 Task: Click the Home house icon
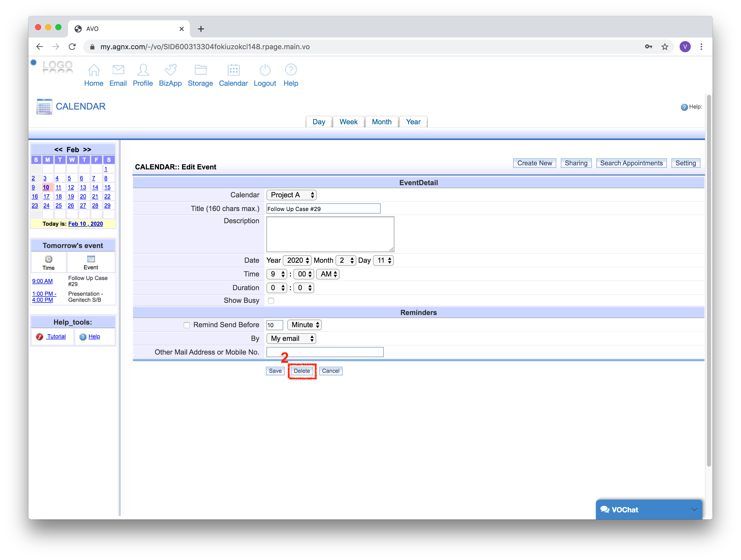point(94,70)
